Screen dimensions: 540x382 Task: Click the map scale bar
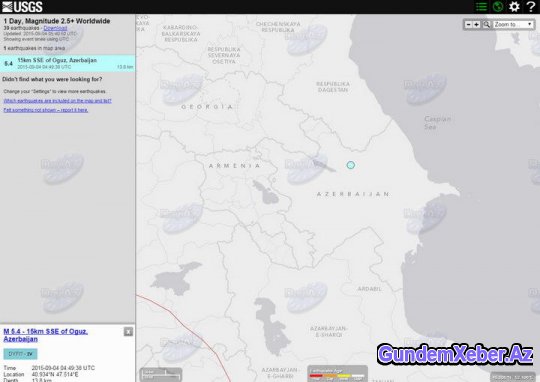161,374
